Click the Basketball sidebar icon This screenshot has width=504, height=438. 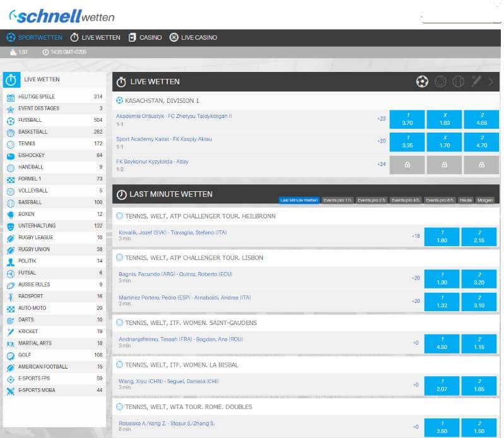[x=11, y=133]
